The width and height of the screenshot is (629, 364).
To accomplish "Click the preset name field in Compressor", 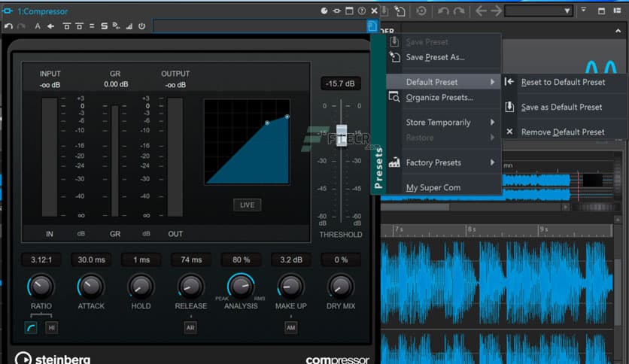I will pyautogui.click(x=260, y=26).
